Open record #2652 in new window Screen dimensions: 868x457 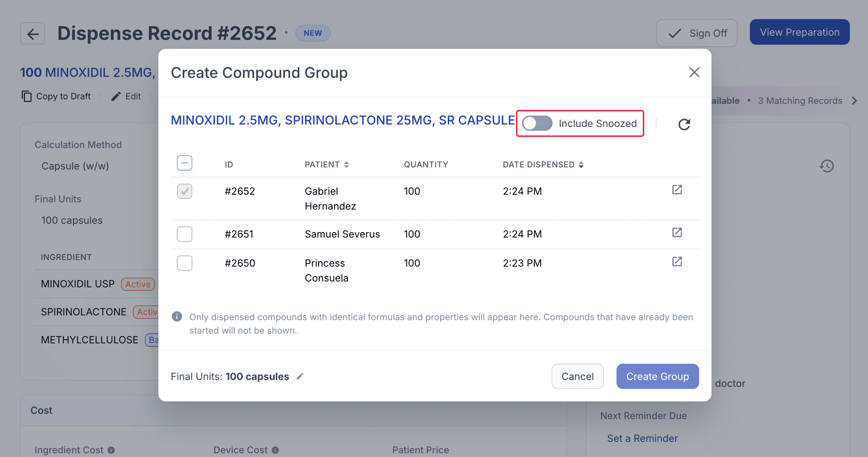tap(677, 190)
